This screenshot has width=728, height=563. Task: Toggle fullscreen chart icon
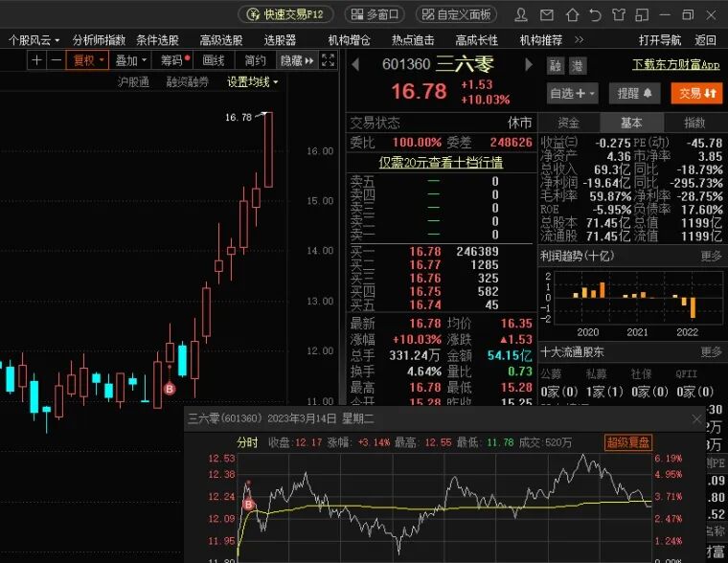point(328,60)
